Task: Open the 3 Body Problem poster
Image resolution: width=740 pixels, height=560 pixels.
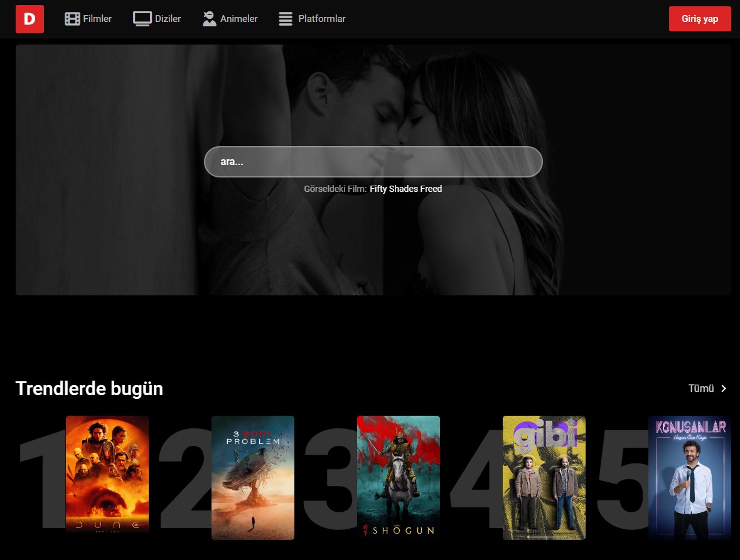Action: click(253, 477)
